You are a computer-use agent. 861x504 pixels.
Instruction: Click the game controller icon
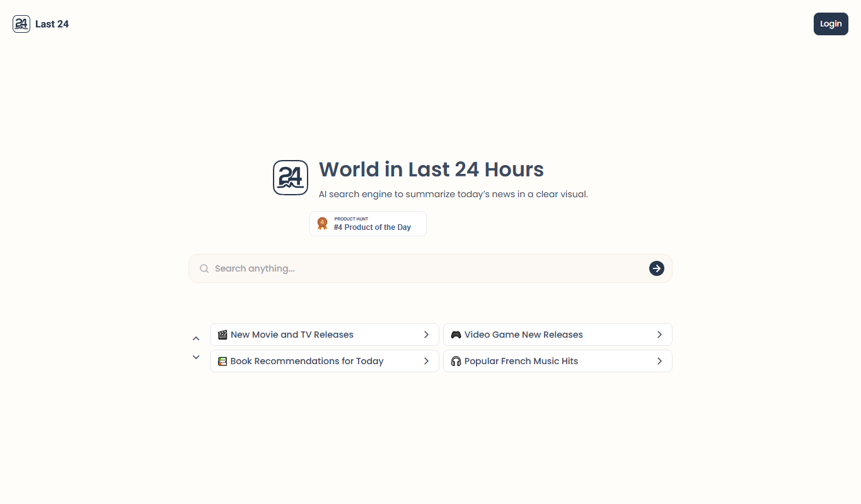(x=456, y=335)
